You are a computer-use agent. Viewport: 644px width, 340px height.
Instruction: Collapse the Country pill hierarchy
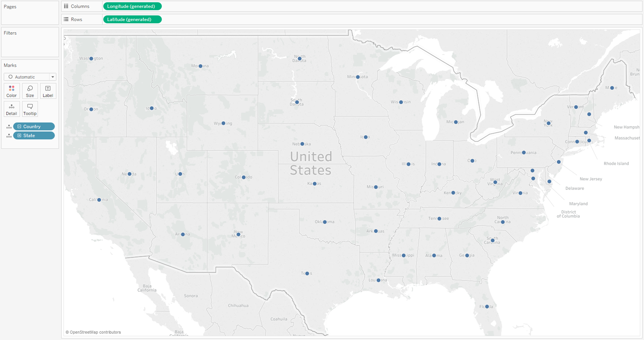coord(19,127)
